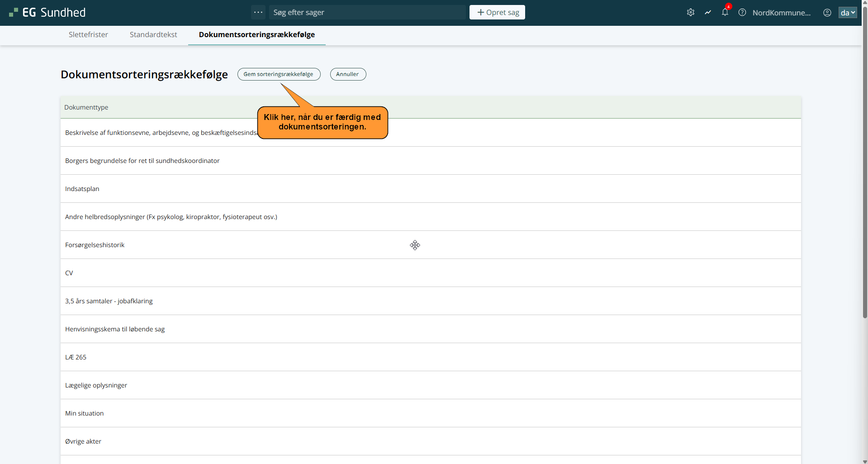Click the EG Sundhed logo

pos(47,13)
